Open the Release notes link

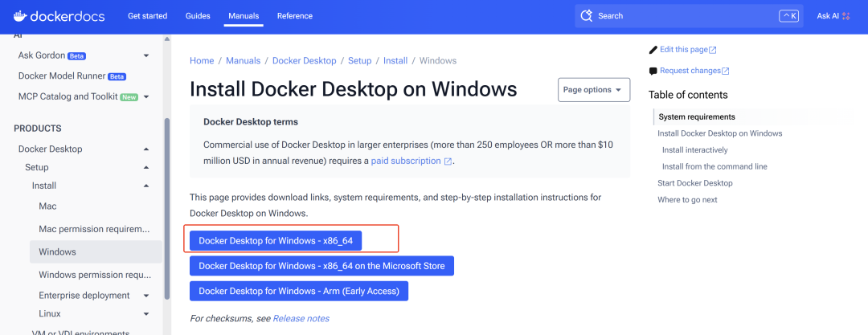(301, 318)
